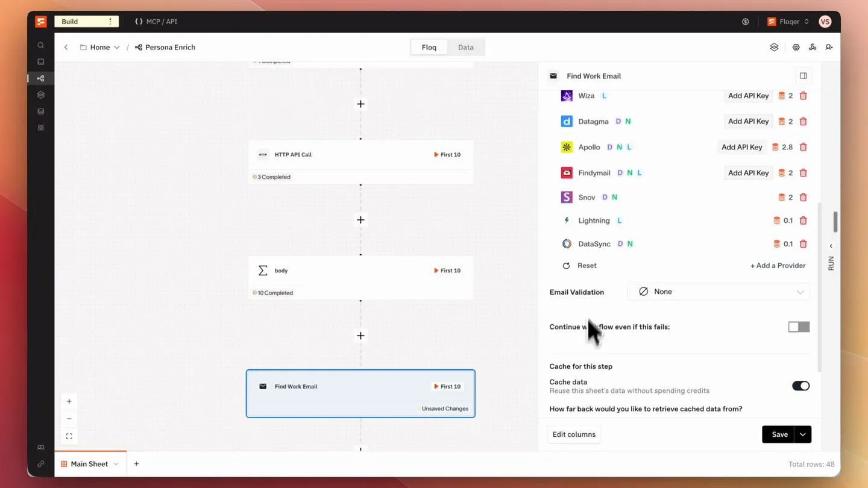Viewport: 868px width, 488px height.
Task: Zoom in on the canvas with the plus icon
Action: (x=69, y=401)
